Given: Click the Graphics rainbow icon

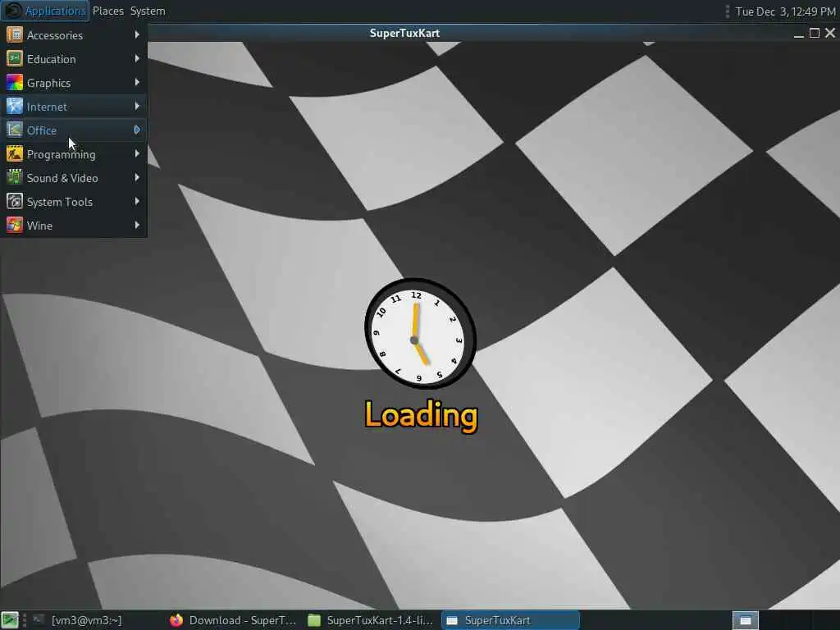Looking at the screenshot, I should [15, 83].
